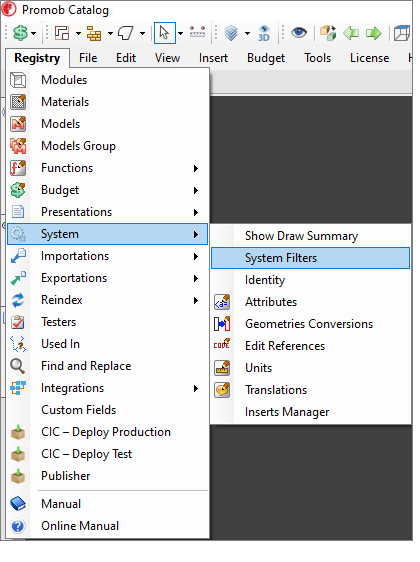Click the wireframe cube toolbar icon
Image resolution: width=420 pixels, height=562 pixels.
coord(402,33)
